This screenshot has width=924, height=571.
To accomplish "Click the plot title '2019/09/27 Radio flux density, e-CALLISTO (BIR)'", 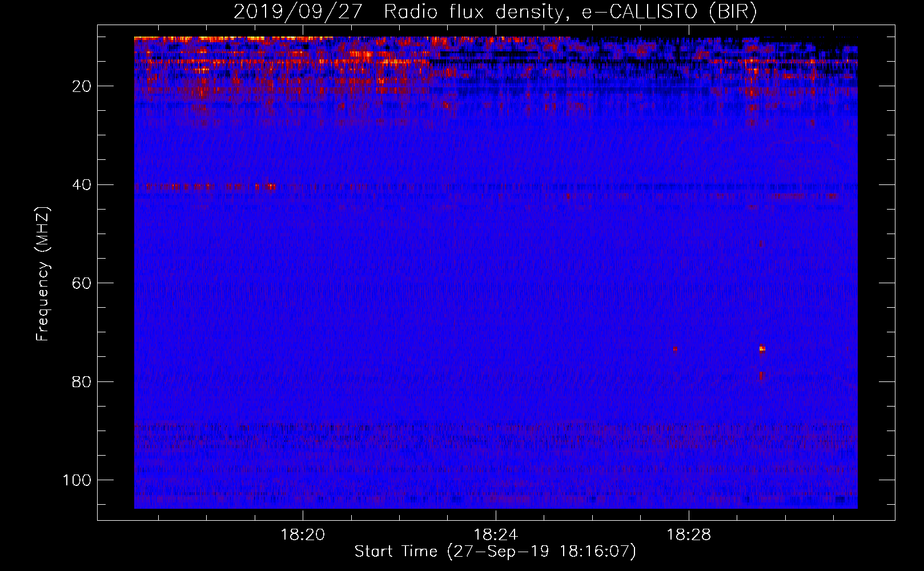I will (x=495, y=11).
